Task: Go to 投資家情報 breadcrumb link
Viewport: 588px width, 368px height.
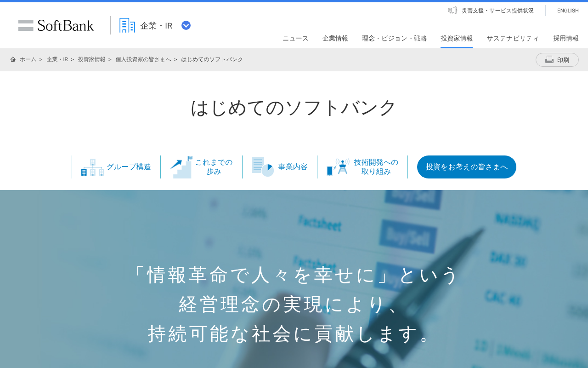Action: 91,59
